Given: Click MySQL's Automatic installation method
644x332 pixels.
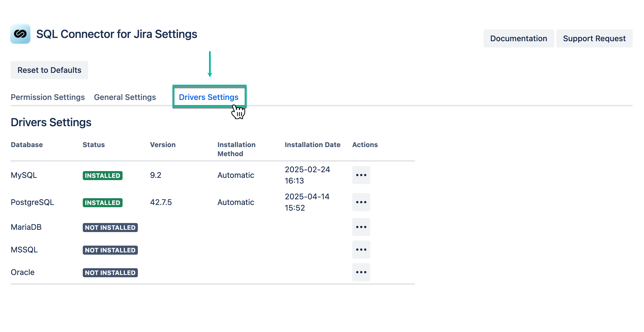Looking at the screenshot, I should (236, 175).
